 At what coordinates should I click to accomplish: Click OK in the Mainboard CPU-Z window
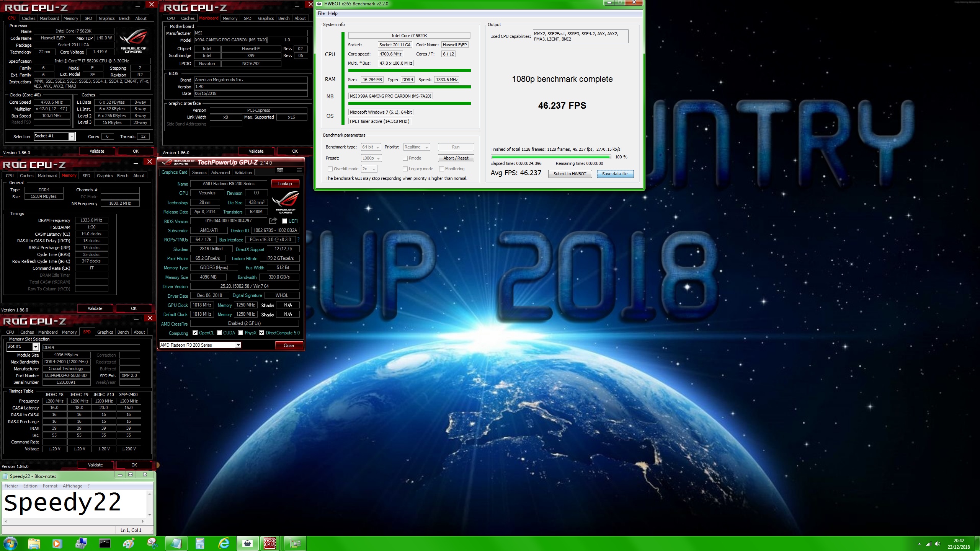(x=295, y=151)
